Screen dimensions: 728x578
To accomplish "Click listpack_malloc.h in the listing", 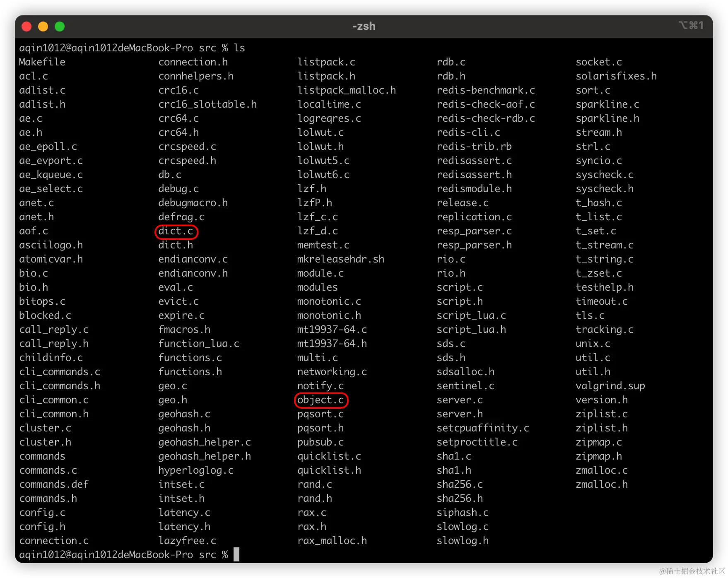I will coord(347,90).
